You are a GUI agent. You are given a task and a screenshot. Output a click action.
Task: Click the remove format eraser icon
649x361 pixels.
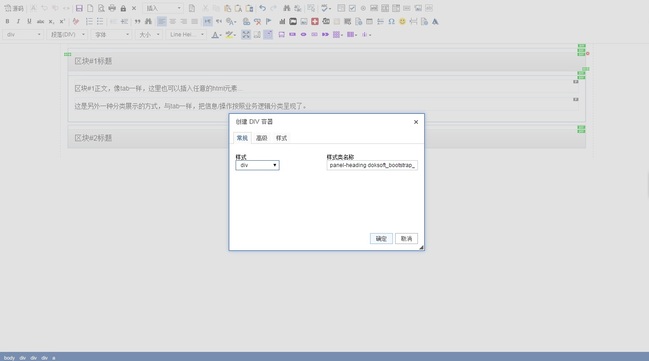pyautogui.click(x=76, y=22)
